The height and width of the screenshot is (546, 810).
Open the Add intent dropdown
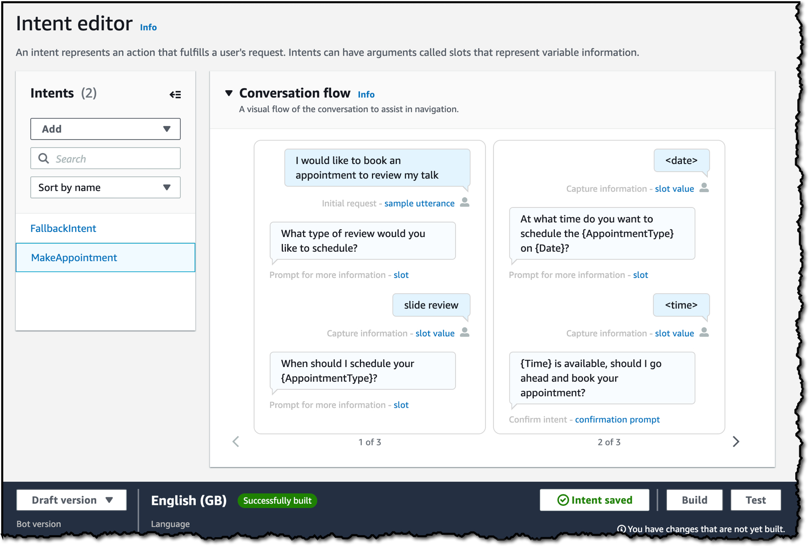tap(105, 129)
